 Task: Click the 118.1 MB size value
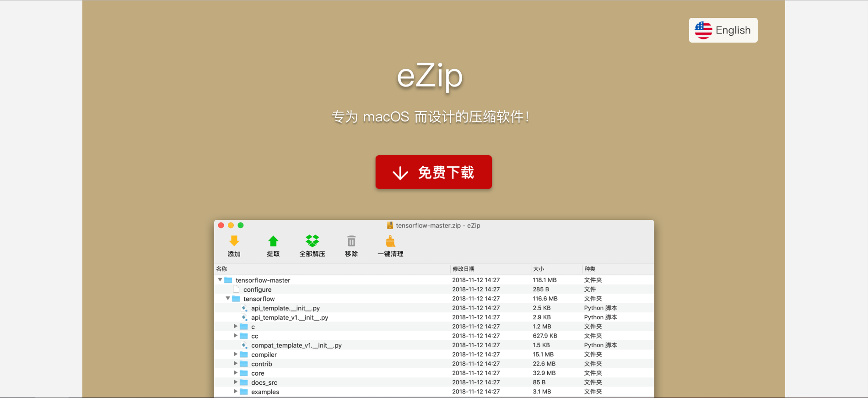point(545,280)
